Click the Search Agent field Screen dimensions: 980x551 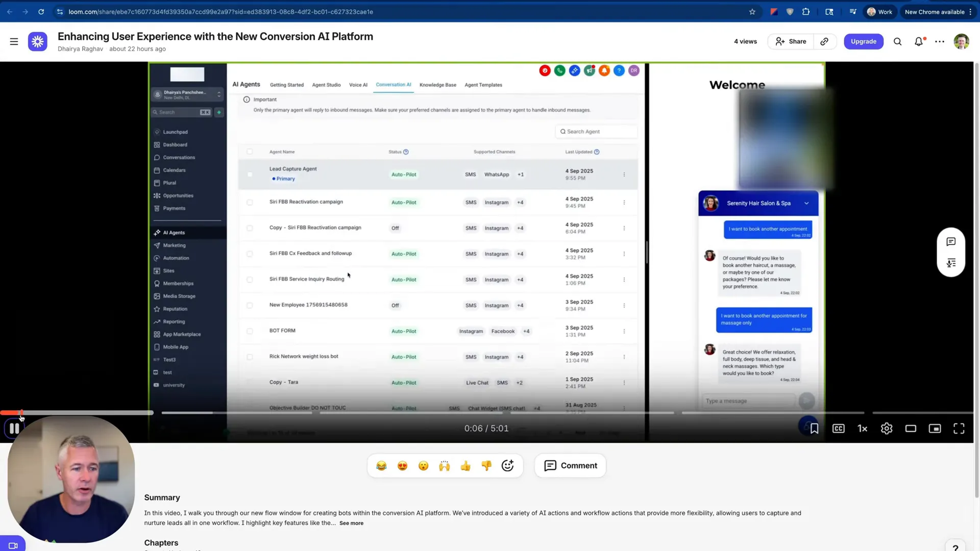(x=596, y=132)
